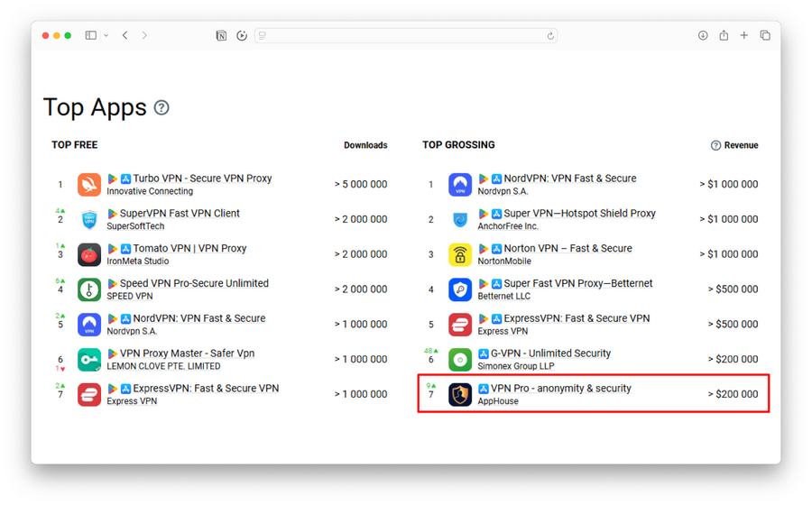Screen dimensions: 812x505
Task: Click the TOP FREE heading
Action: tap(75, 145)
